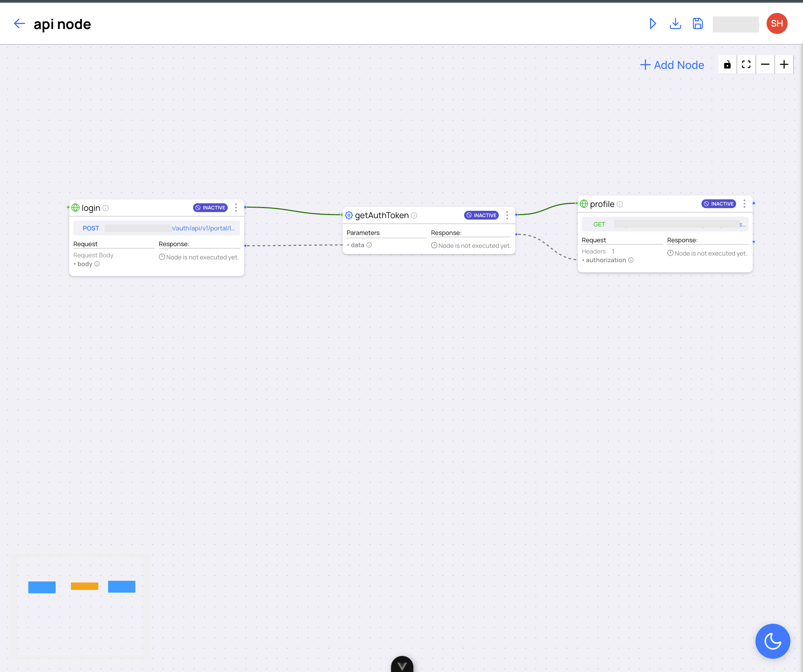
Task: Click clock icon in login node response
Action: 162,257
